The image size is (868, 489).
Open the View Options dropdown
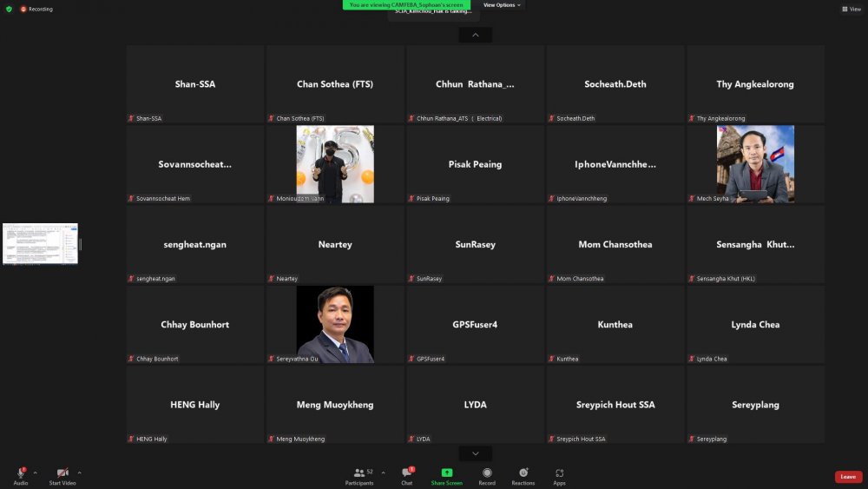click(502, 5)
